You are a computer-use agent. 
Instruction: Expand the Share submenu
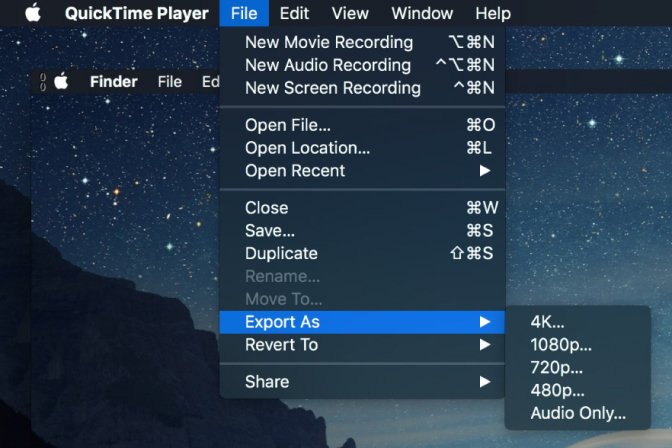pos(363,382)
